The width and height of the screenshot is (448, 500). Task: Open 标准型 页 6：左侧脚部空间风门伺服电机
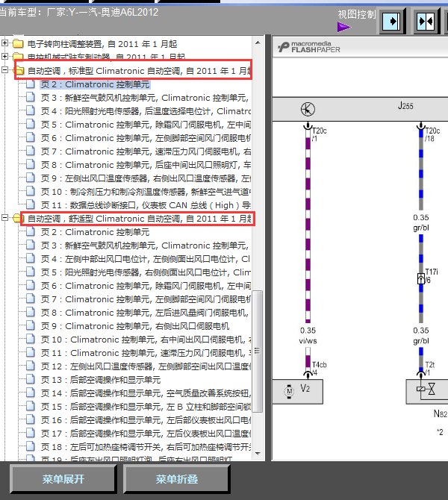(146, 138)
